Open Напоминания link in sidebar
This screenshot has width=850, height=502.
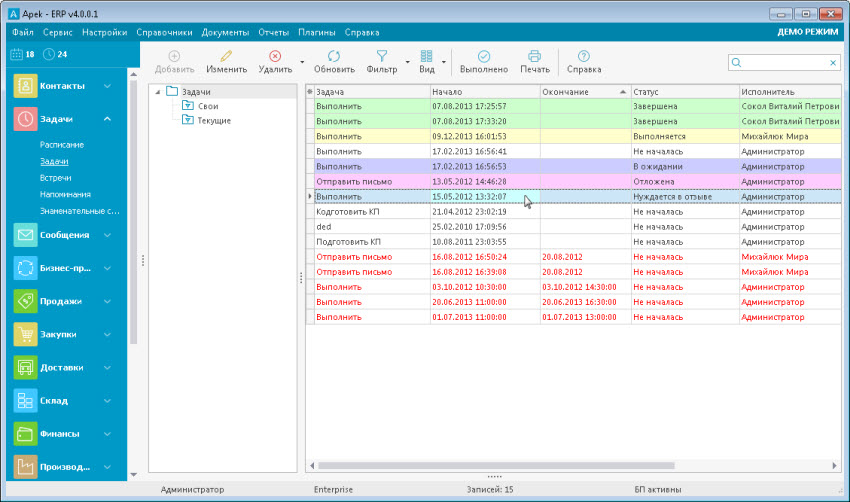(x=66, y=194)
